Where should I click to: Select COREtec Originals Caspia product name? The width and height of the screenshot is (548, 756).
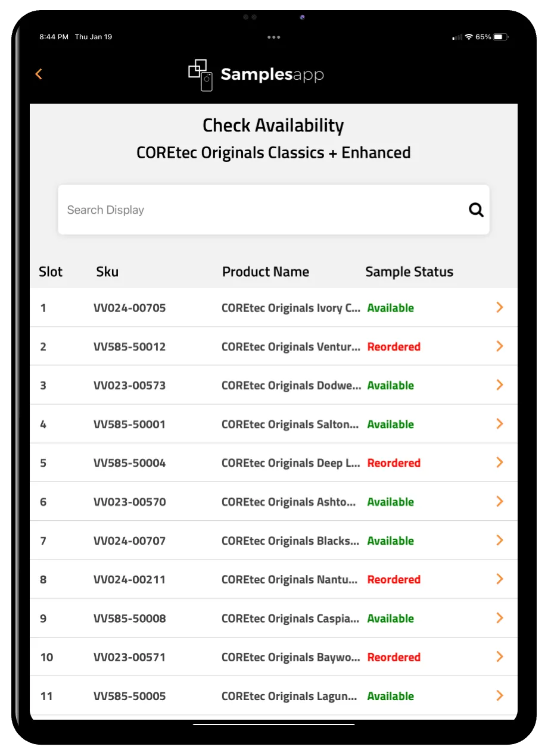point(290,618)
